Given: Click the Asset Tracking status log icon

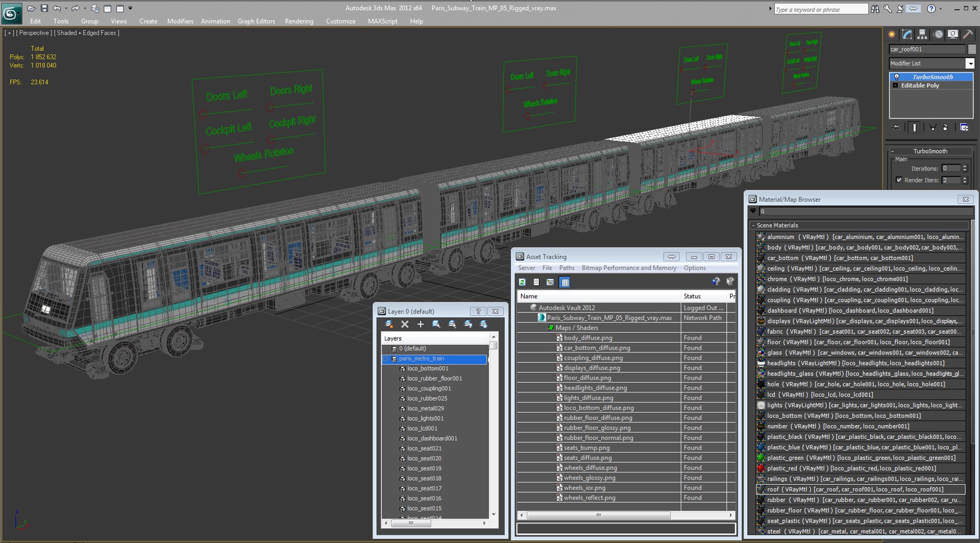Looking at the screenshot, I should tap(536, 282).
